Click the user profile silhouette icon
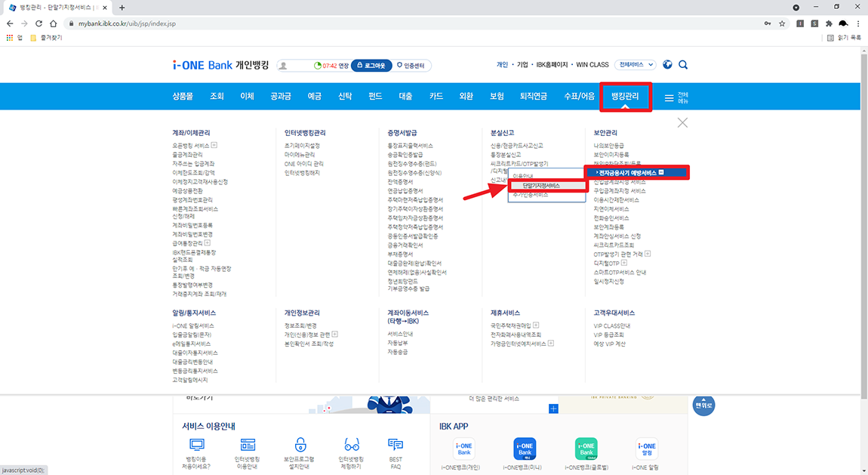The height and width of the screenshot is (475, 868). tap(284, 66)
